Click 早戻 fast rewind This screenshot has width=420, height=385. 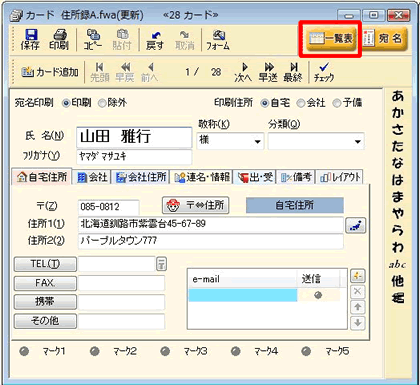point(125,72)
